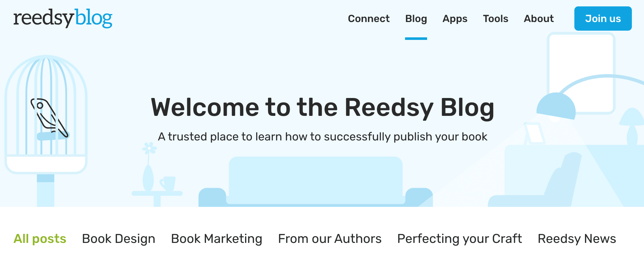Click the Reedsy blog logo
Screen dimensions: 644x256
point(63,19)
